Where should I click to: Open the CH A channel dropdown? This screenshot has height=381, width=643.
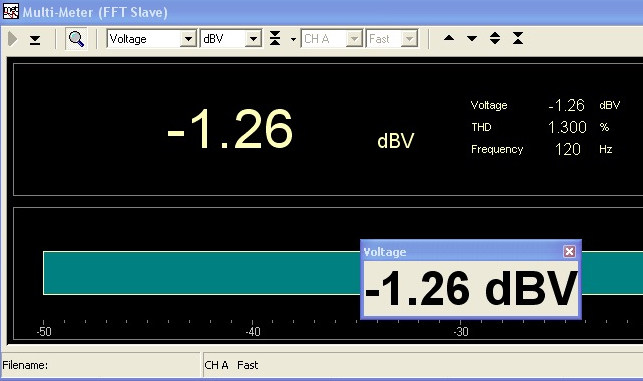click(332, 39)
